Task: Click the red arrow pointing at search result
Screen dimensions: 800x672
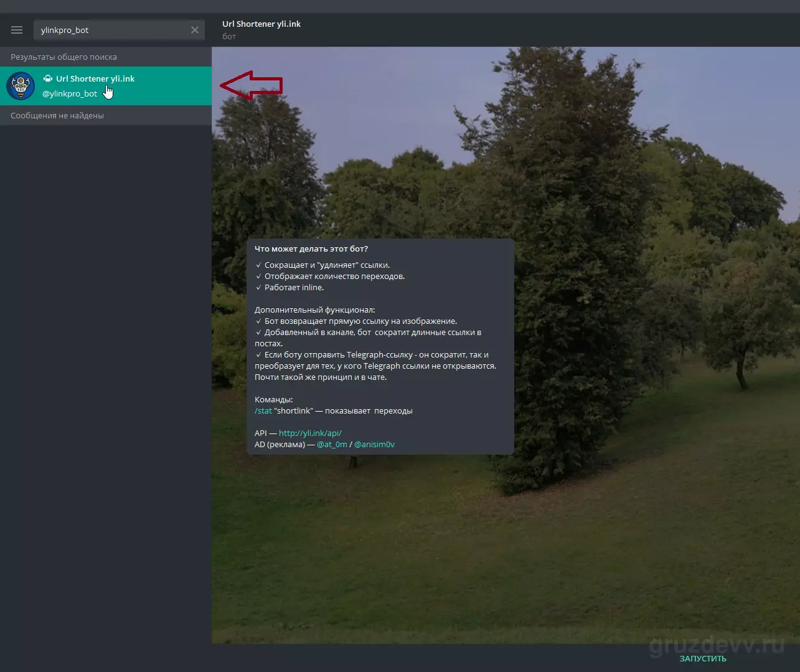Action: pos(252,85)
